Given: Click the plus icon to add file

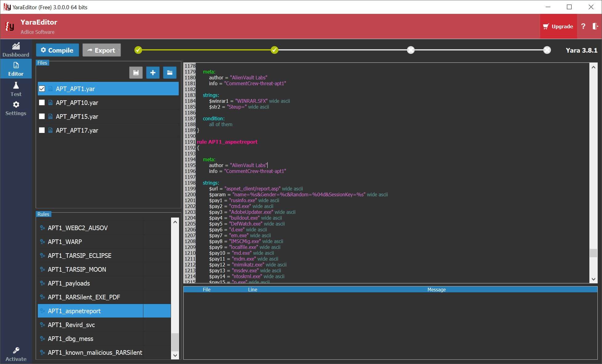Looking at the screenshot, I should pos(153,73).
